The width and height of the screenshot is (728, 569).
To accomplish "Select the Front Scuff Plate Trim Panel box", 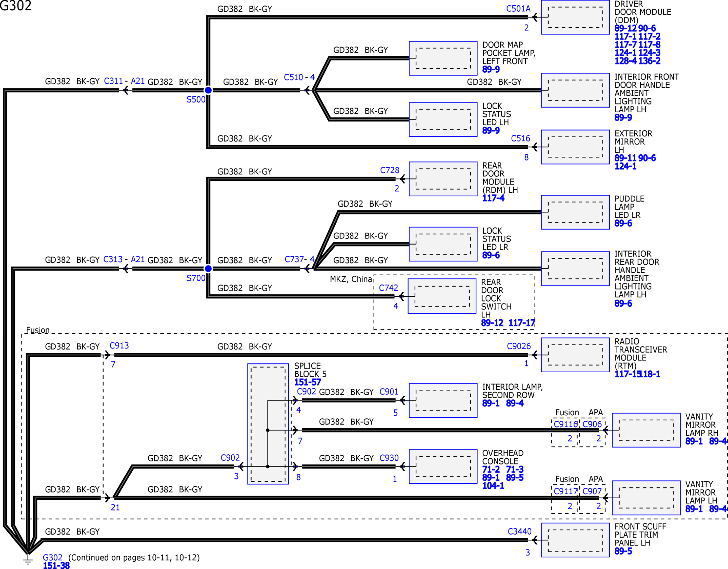I will [576, 540].
